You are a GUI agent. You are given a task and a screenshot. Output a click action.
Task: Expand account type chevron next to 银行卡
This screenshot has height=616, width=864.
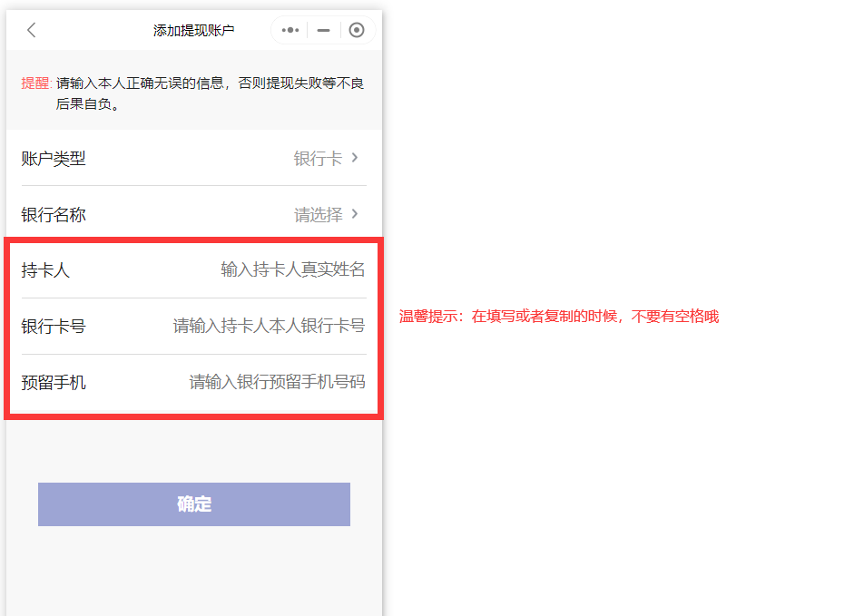tap(355, 158)
